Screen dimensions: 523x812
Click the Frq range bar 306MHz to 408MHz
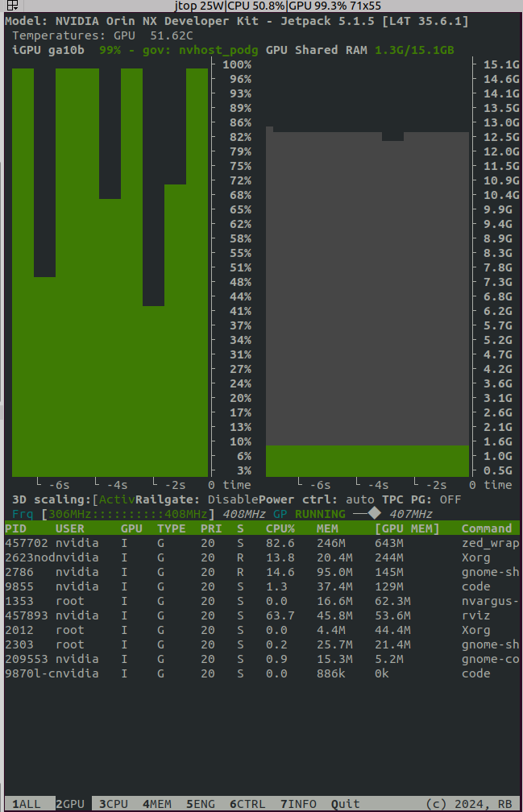tap(128, 514)
